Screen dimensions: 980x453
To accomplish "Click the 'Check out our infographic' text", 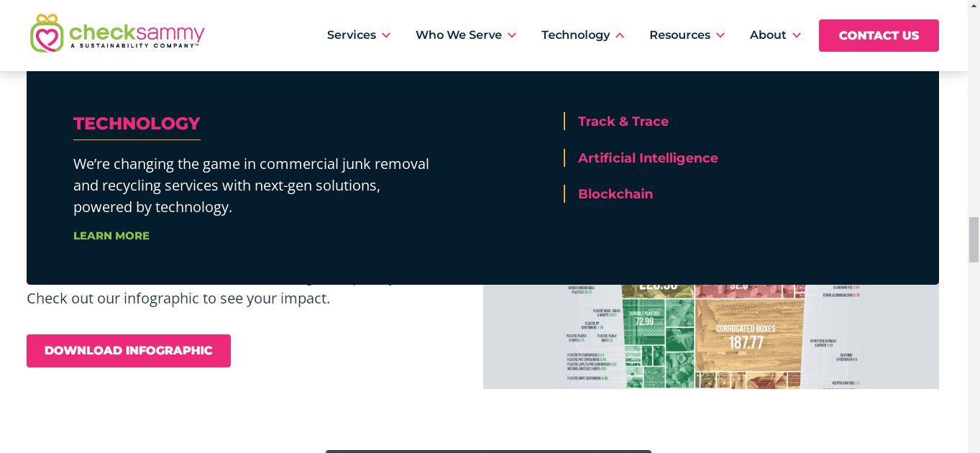I will [178, 298].
